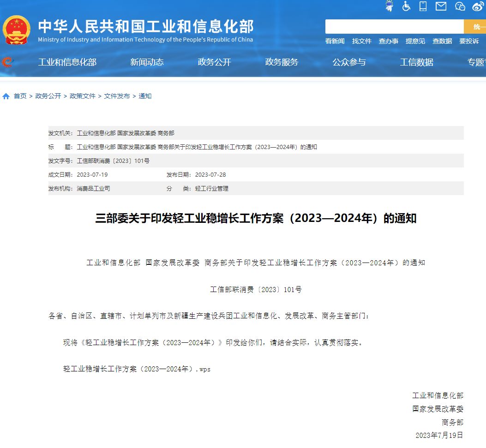486x448 pixels.
Task: Go to 文件发布 in the breadcrumb
Action: (117, 96)
